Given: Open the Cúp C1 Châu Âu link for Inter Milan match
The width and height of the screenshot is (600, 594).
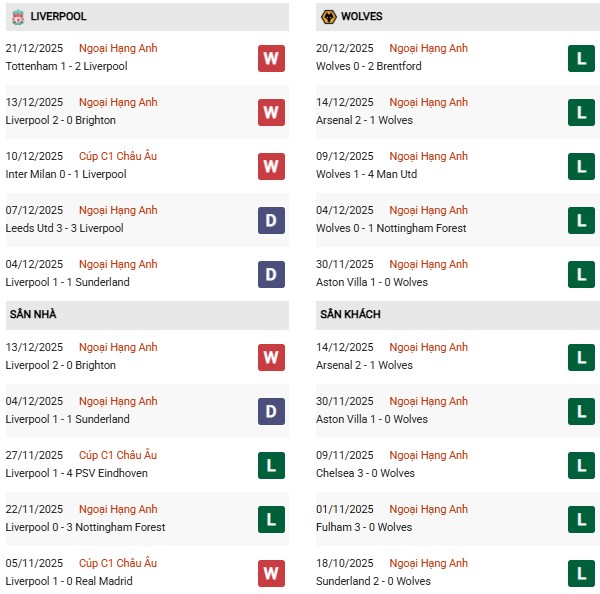Looking at the screenshot, I should [118, 156].
